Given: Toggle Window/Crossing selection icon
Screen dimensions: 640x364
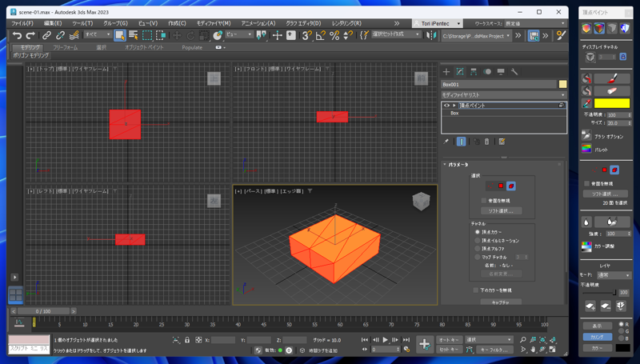Looking at the screenshot, I should coord(161,35).
